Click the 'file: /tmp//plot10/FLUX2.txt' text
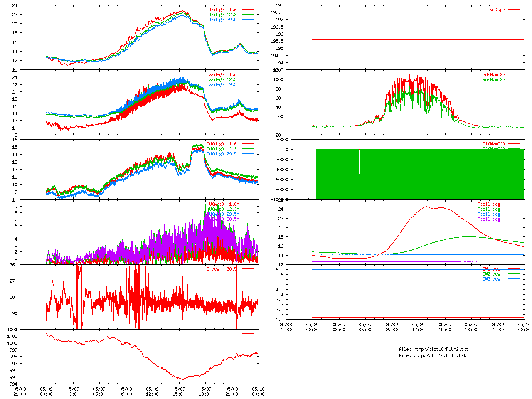 pyautogui.click(x=433, y=350)
